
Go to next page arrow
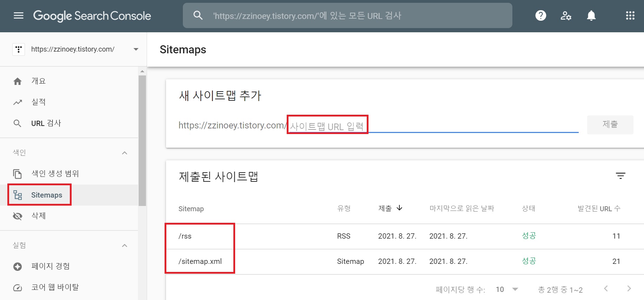click(629, 288)
